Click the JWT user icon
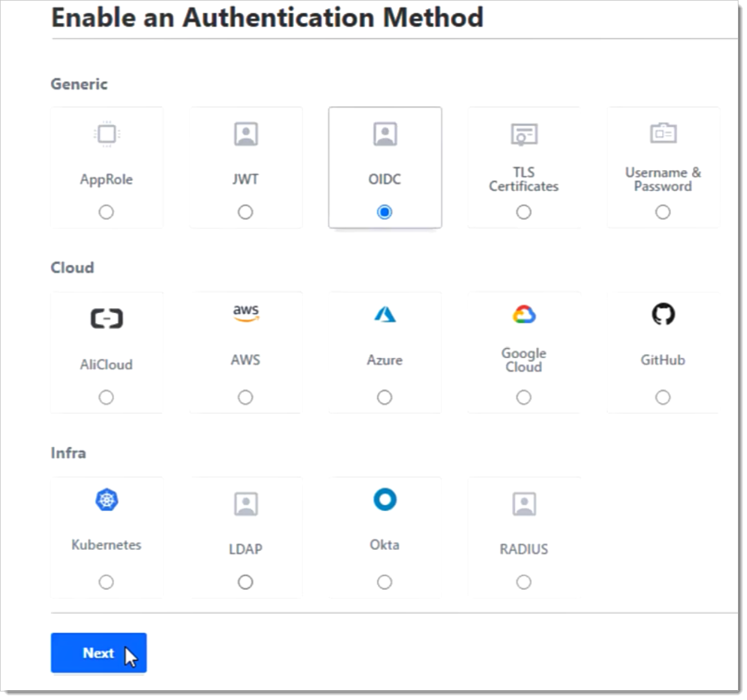The height and width of the screenshot is (700, 747). [246, 134]
